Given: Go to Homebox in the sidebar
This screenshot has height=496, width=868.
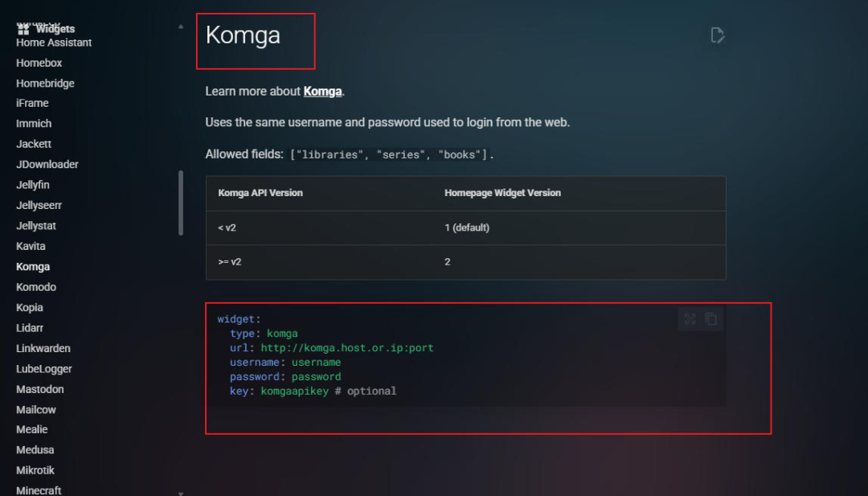Looking at the screenshot, I should 39,64.
